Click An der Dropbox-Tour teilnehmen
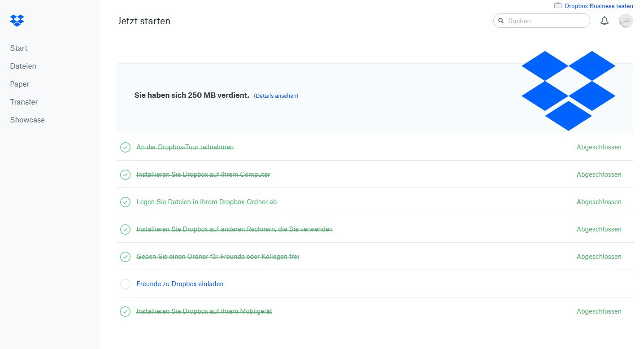Image resolution: width=644 pixels, height=349 pixels. pyautogui.click(x=185, y=147)
